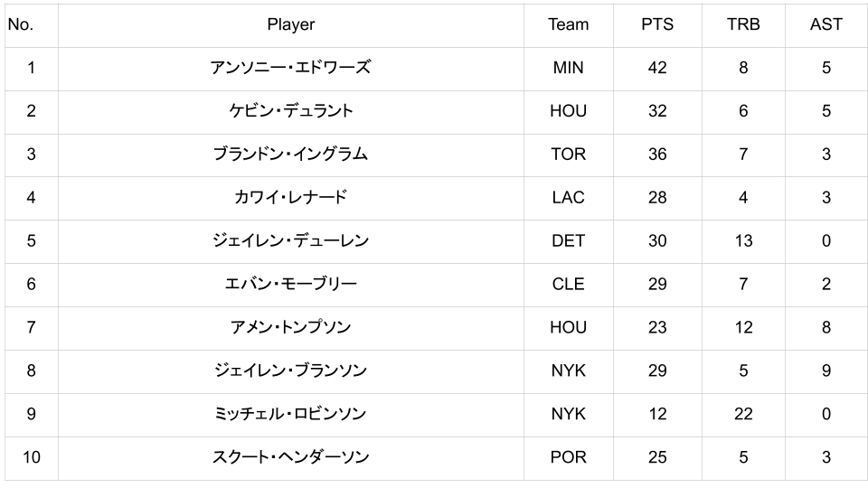The image size is (868, 488).
Task: Click the Player column header
Action: point(290,24)
